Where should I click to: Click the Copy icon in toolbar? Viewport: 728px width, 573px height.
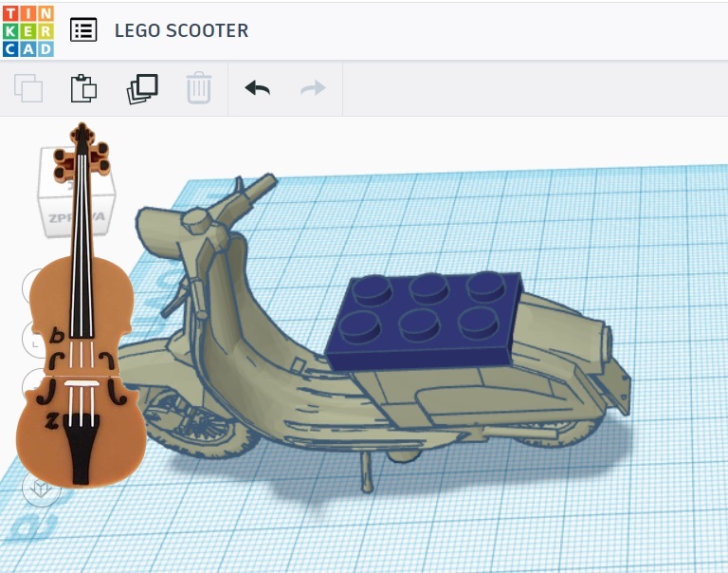click(28, 88)
